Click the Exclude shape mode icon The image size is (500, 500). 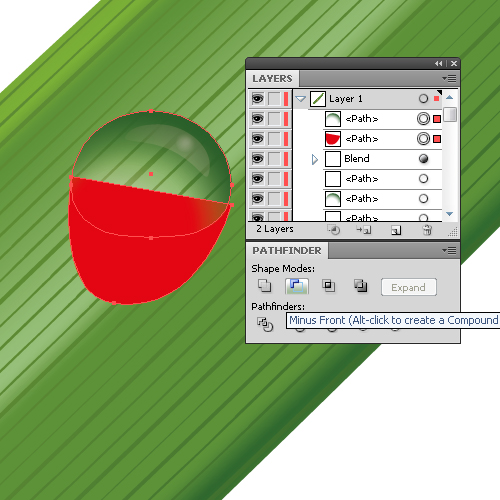click(361, 286)
